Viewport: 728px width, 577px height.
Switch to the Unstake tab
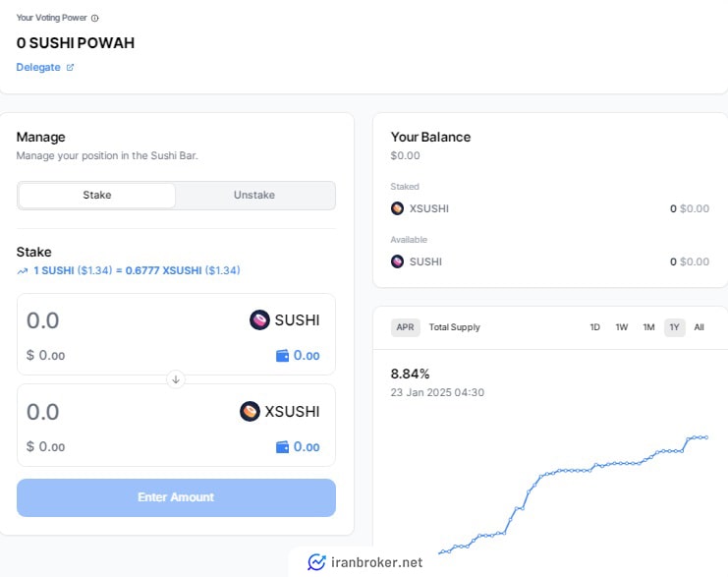(254, 196)
